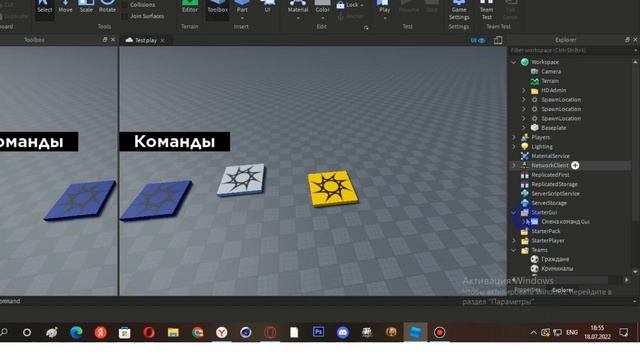Expand the Смена команд Gui node
The height and width of the screenshot is (360, 640).
click(x=524, y=222)
